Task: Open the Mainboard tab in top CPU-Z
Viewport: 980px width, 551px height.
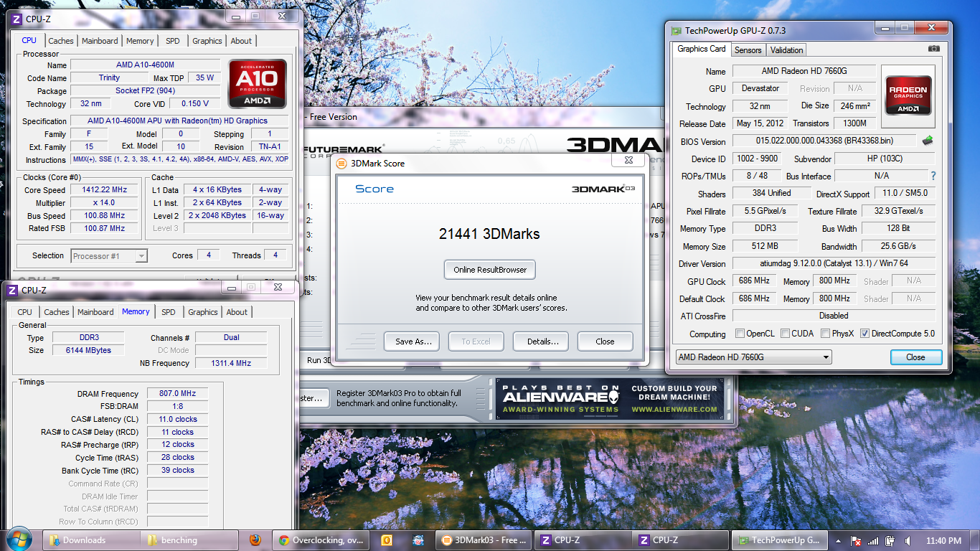Action: pos(100,41)
